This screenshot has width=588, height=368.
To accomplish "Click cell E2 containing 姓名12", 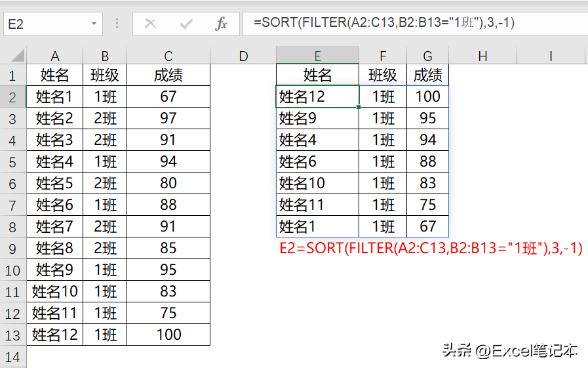I will click(x=318, y=97).
